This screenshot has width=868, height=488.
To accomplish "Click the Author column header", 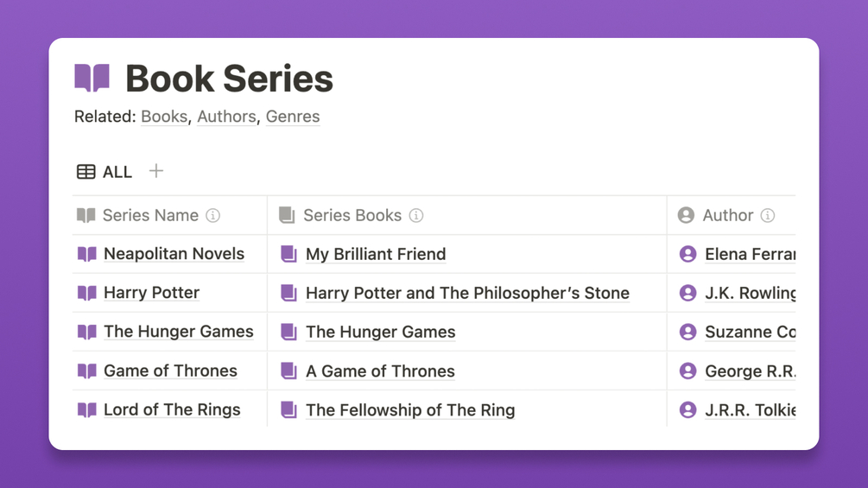I will [x=727, y=215].
